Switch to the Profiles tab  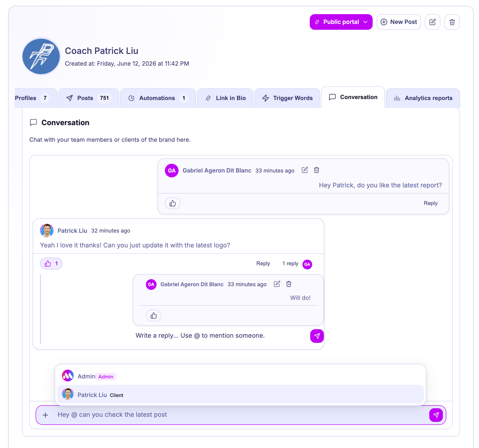[36, 98]
